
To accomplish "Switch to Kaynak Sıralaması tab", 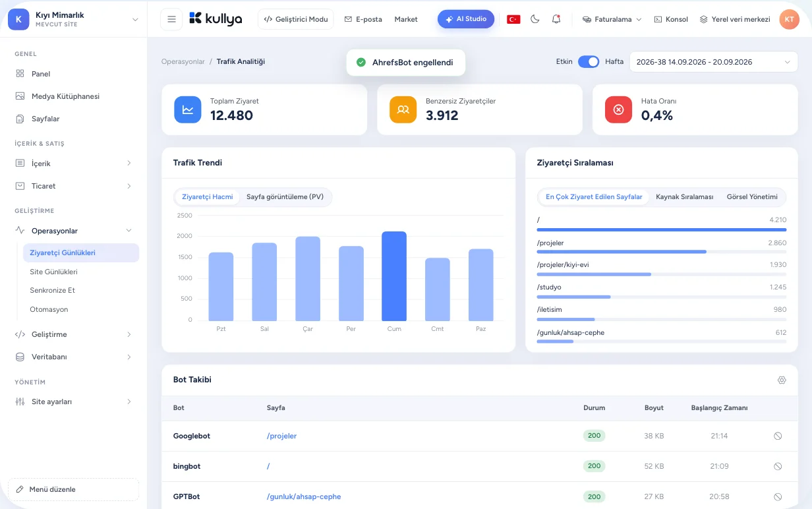I will (x=685, y=196).
